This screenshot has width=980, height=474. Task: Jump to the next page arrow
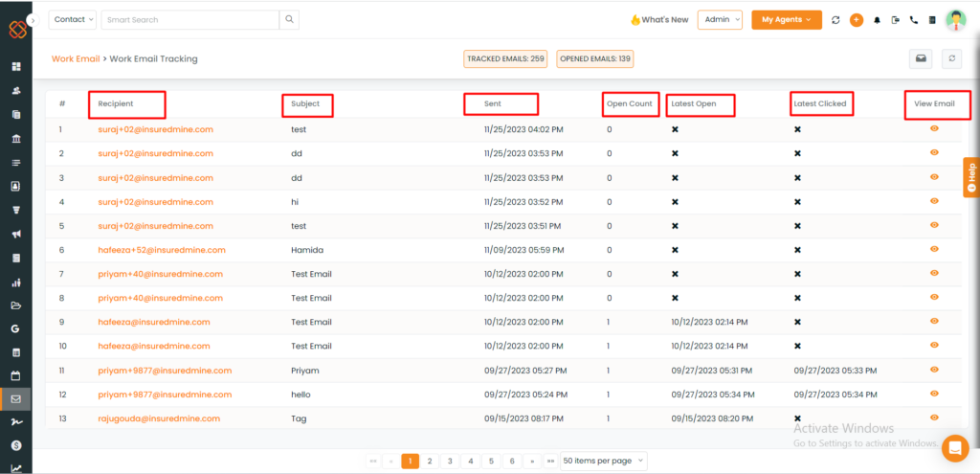[532, 461]
